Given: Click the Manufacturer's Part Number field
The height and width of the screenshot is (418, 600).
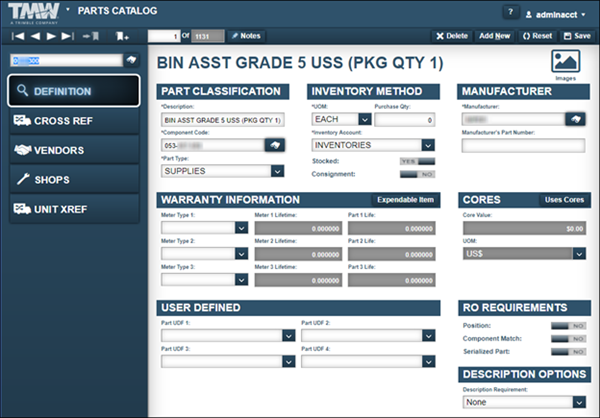Looking at the screenshot, I should [523, 145].
